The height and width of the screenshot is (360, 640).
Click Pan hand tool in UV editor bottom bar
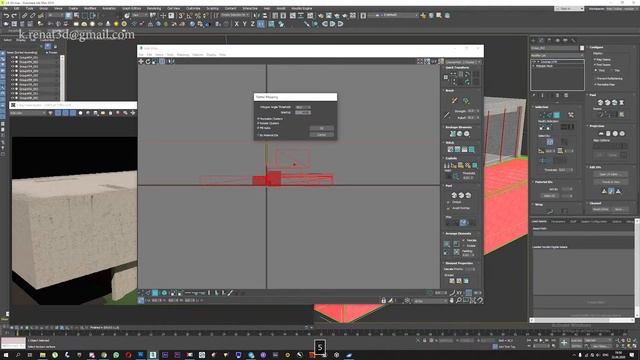pyautogui.click(x=451, y=300)
